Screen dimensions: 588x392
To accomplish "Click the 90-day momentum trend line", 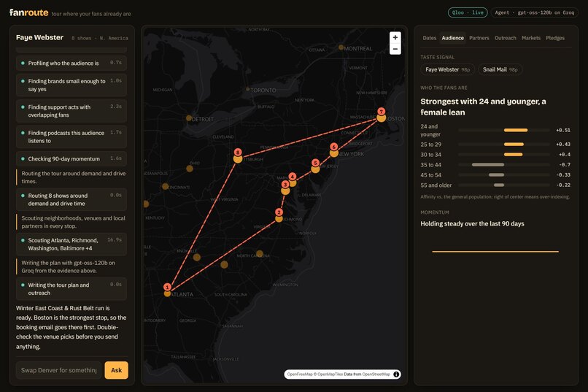I will coord(495,251).
